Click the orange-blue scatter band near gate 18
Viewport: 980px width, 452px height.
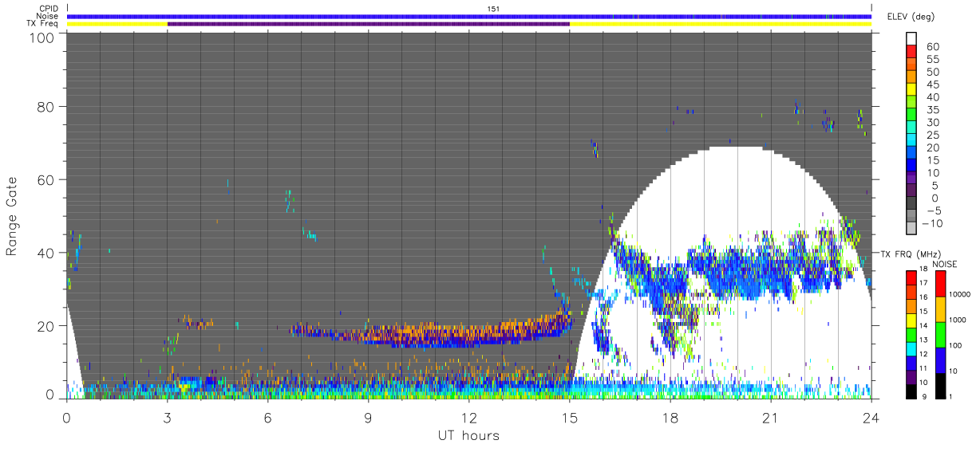pyautogui.click(x=432, y=333)
